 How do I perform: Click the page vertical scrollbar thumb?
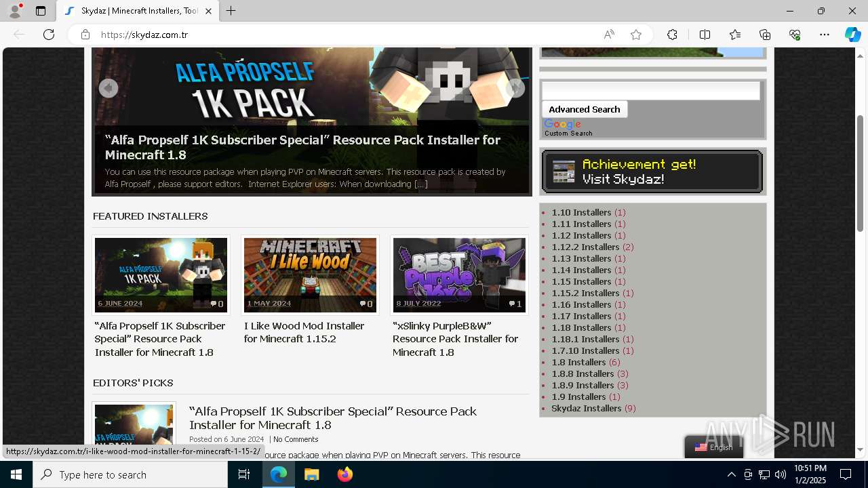[860, 174]
